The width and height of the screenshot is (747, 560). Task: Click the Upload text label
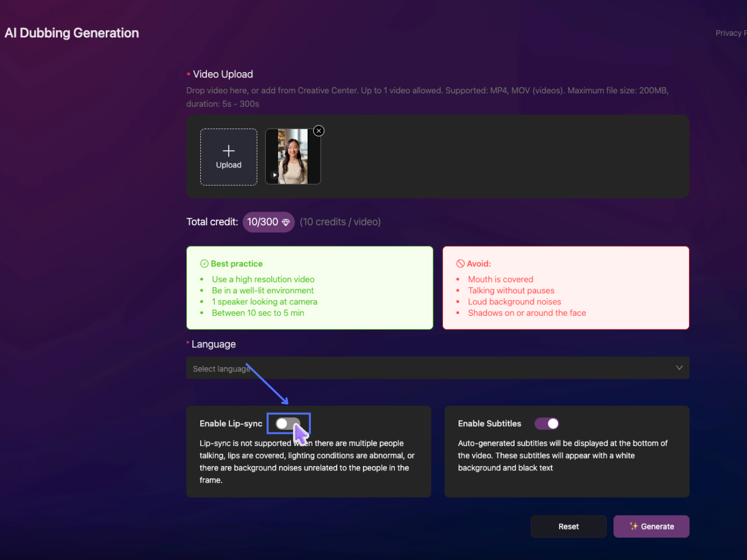(x=229, y=165)
